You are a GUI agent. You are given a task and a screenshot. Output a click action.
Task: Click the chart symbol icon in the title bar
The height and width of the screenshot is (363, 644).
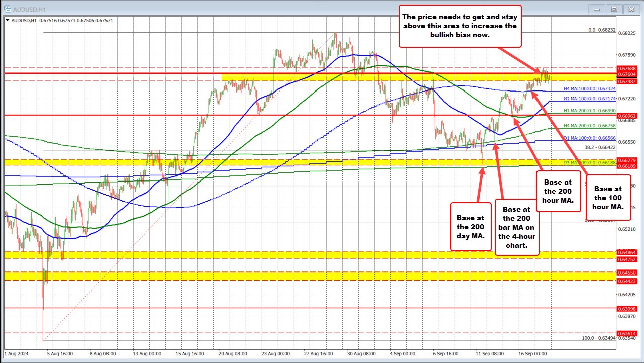coord(7,9)
